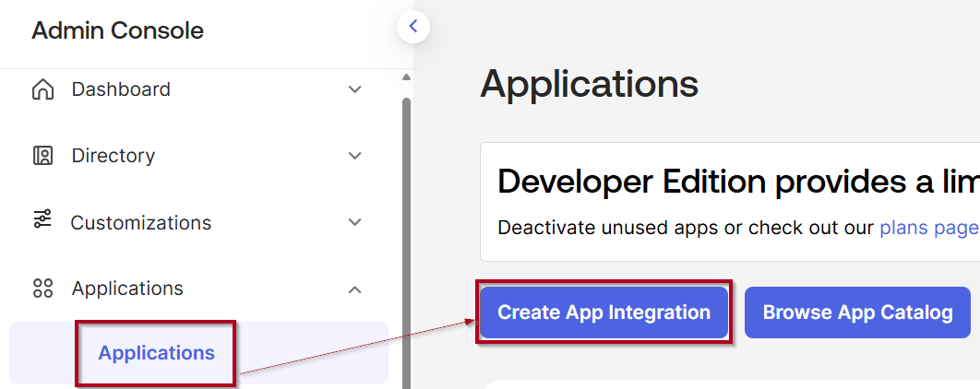Follow the plans page link
The height and width of the screenshot is (389, 980).
click(927, 228)
